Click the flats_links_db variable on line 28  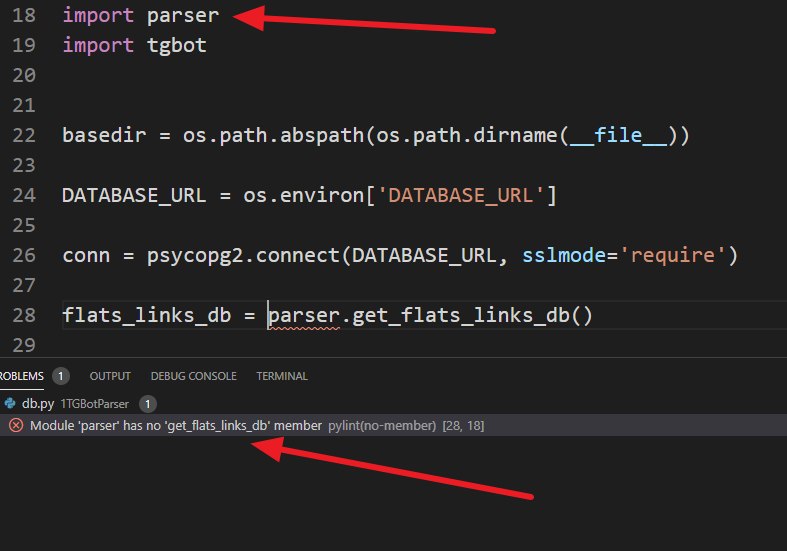pos(147,315)
